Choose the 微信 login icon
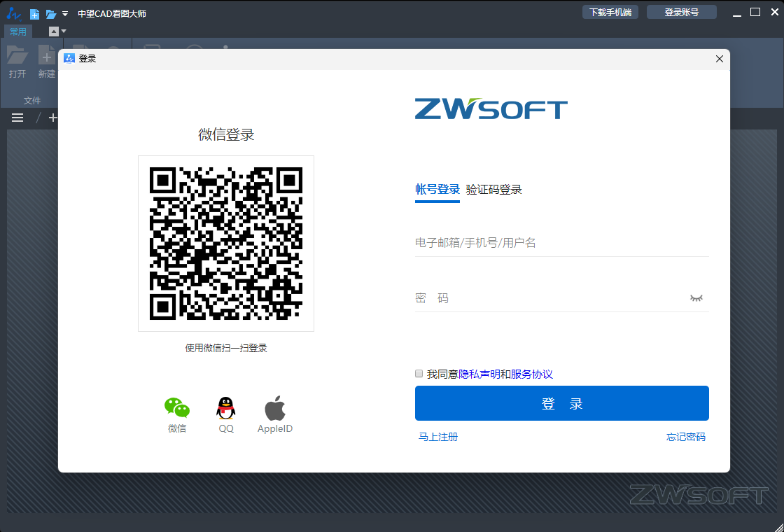 [177, 408]
